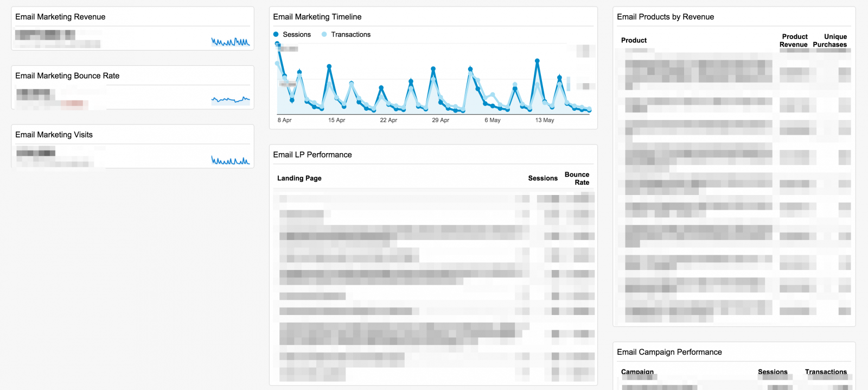Click the Email Campaign Performance heading
Screen dimensions: 868x390
(x=669, y=352)
